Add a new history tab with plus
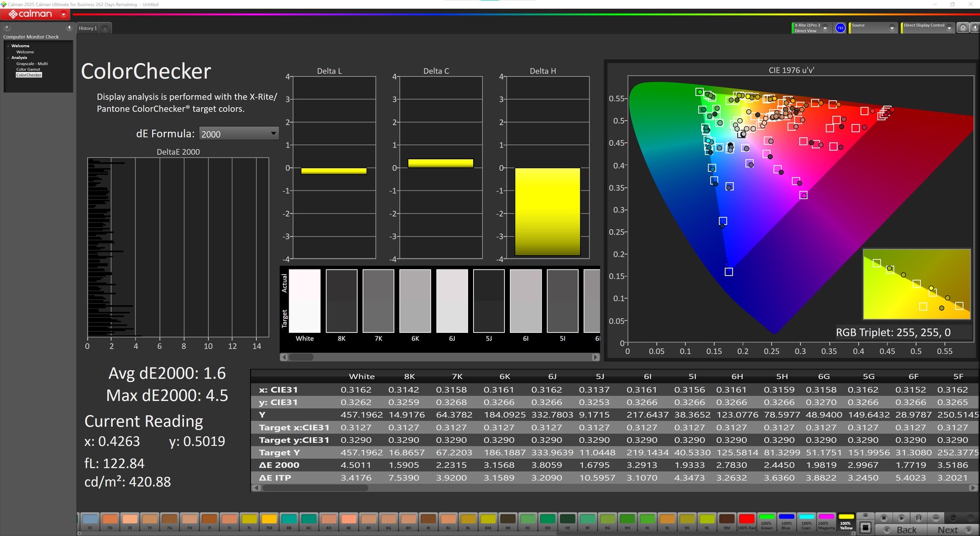 pos(105,29)
